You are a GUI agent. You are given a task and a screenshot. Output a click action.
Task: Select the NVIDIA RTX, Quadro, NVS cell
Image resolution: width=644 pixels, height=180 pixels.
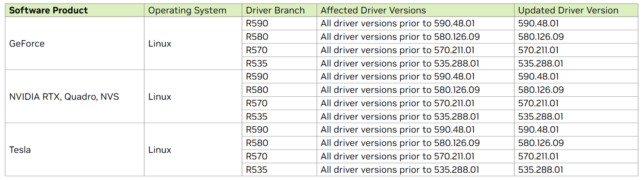(x=64, y=97)
